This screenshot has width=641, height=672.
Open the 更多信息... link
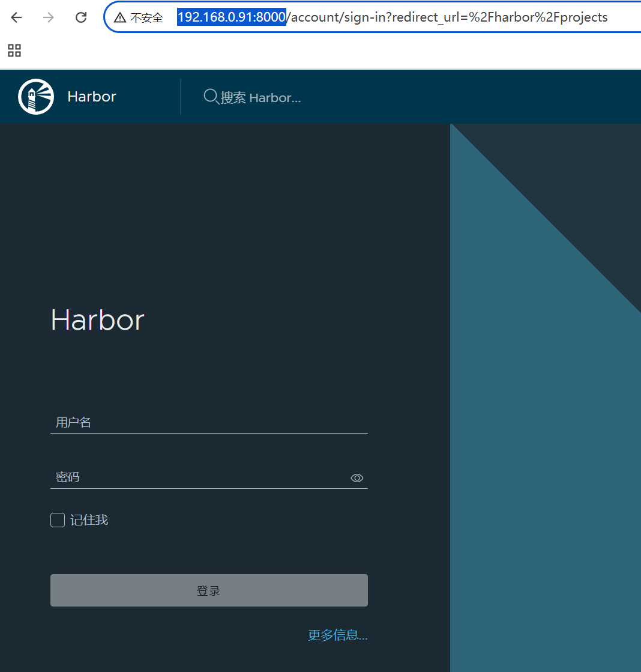[338, 635]
